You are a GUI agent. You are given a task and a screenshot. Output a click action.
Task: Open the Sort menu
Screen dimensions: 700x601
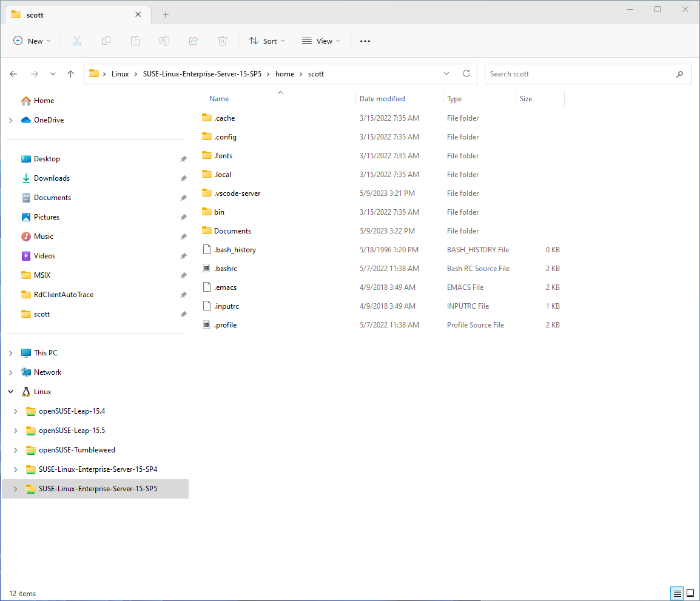tap(266, 41)
